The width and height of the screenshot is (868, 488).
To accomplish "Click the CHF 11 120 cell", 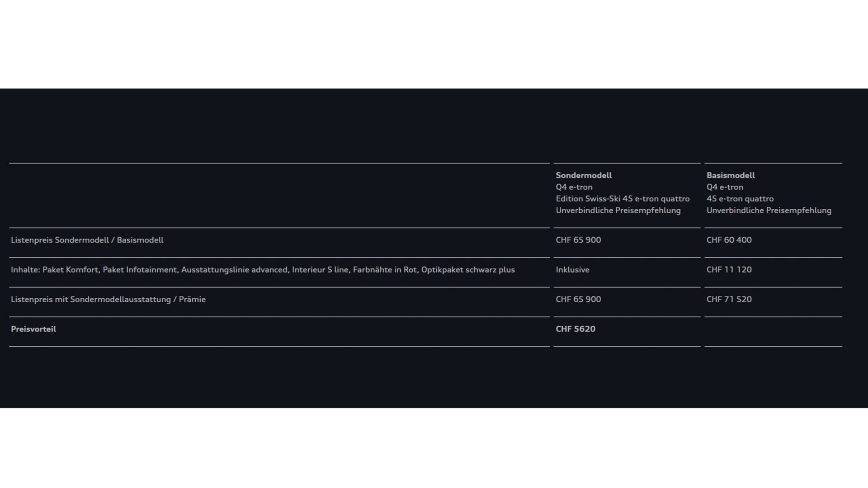I will (x=729, y=270).
